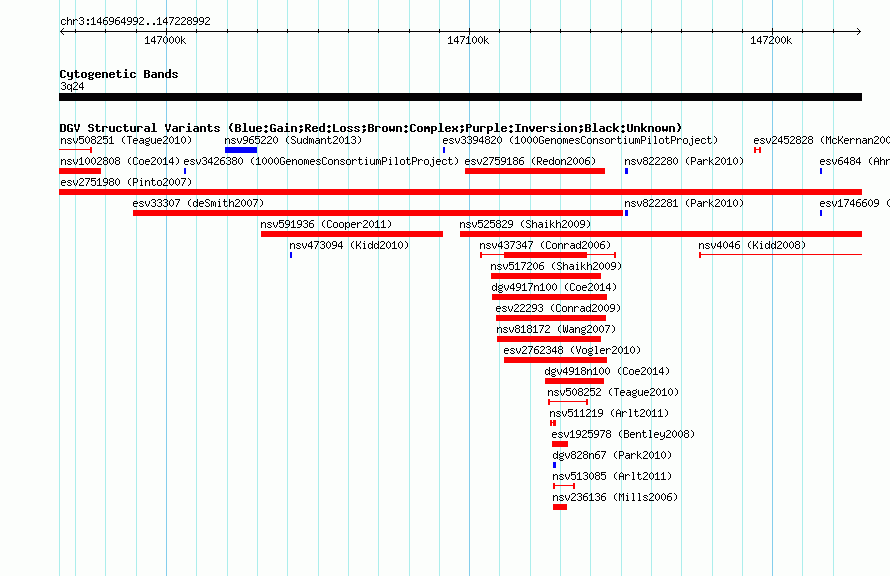The width and height of the screenshot is (890, 576).
Task: Select the blue dgv828n67 gain mark
Action: (x=555, y=465)
